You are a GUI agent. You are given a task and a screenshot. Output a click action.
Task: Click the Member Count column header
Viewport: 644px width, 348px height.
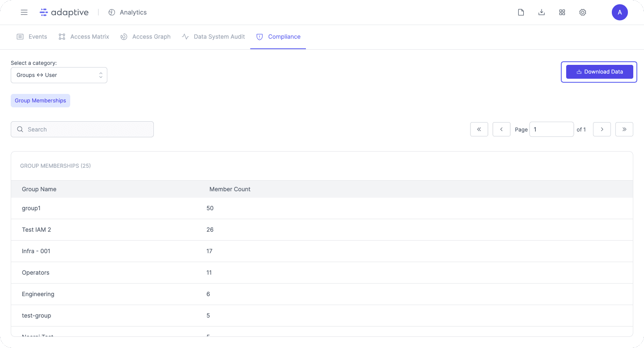point(230,189)
